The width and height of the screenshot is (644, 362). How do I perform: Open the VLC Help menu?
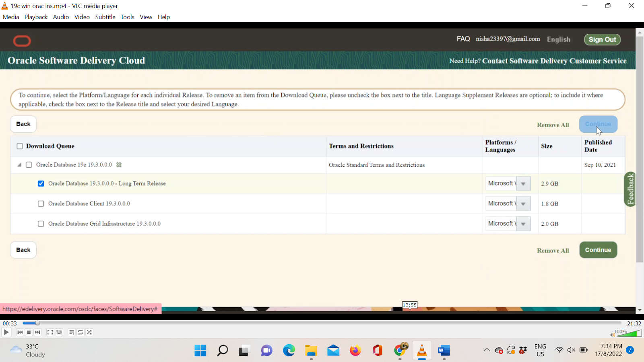(x=164, y=17)
